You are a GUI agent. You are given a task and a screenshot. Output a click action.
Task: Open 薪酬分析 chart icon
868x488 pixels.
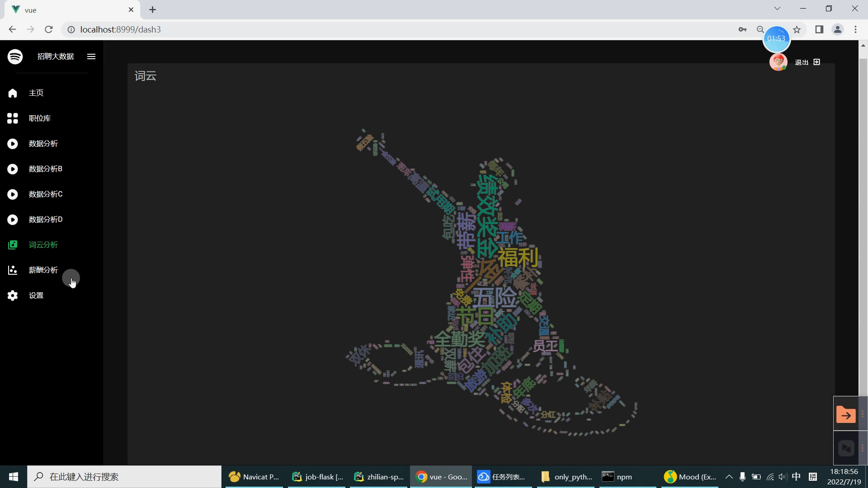click(x=13, y=270)
